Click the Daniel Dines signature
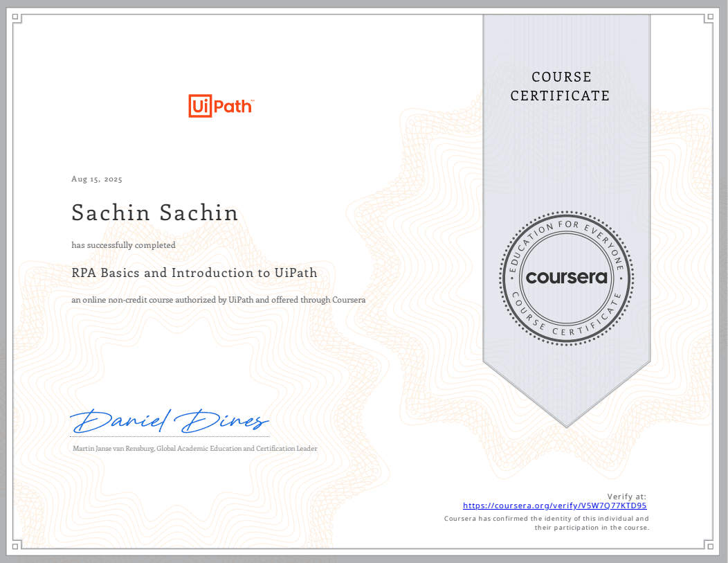Image resolution: width=728 pixels, height=563 pixels. click(169, 418)
